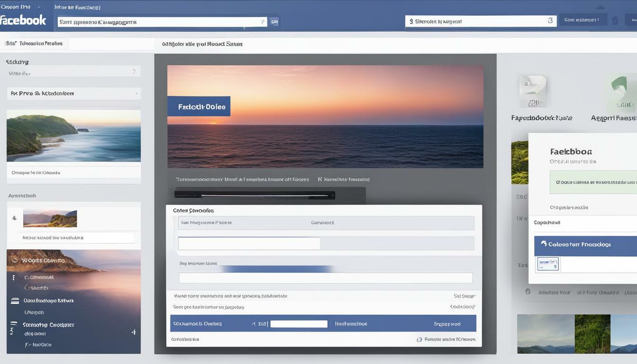Click the Facebook logo
The width and height of the screenshot is (637, 364).
click(23, 20)
